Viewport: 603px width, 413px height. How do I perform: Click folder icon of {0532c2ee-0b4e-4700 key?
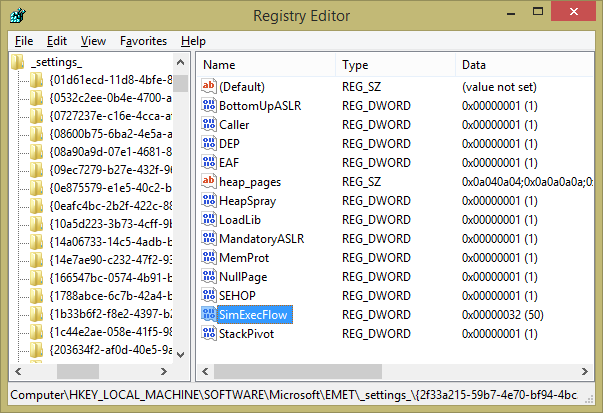[x=37, y=98]
